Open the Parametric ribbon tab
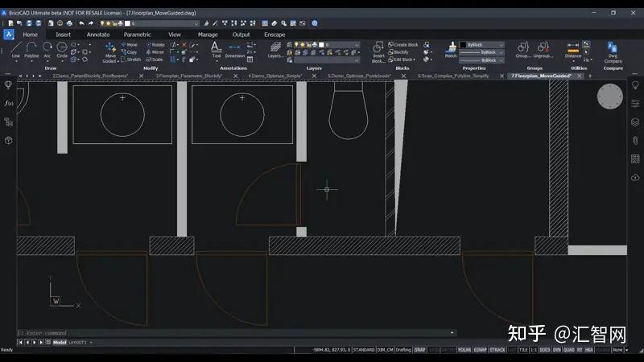Image resolution: width=644 pixels, height=362 pixels. click(x=137, y=35)
